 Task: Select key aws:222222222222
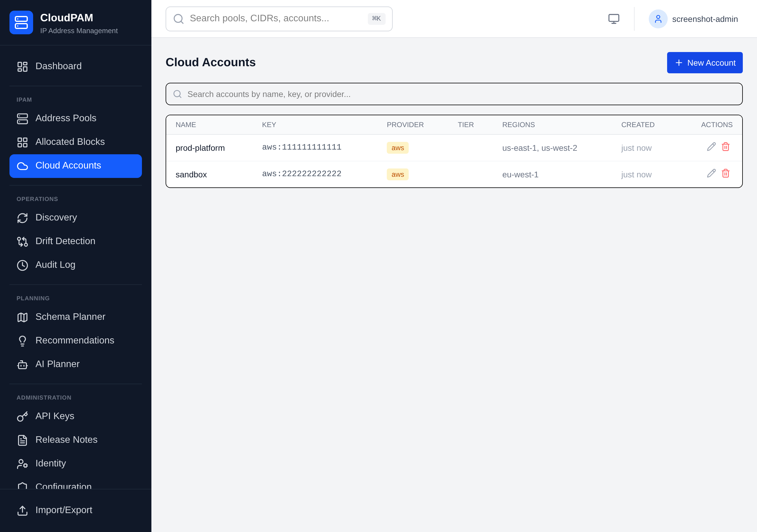[302, 174]
